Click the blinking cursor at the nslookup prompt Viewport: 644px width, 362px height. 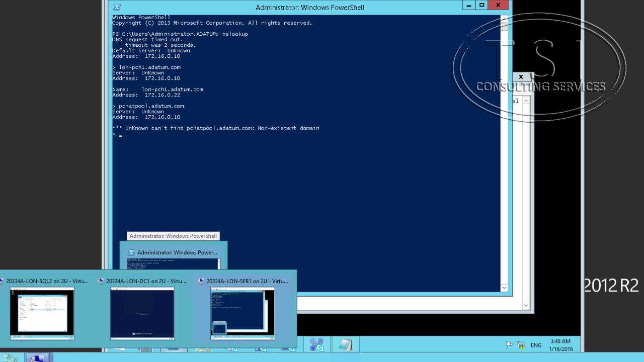click(121, 135)
